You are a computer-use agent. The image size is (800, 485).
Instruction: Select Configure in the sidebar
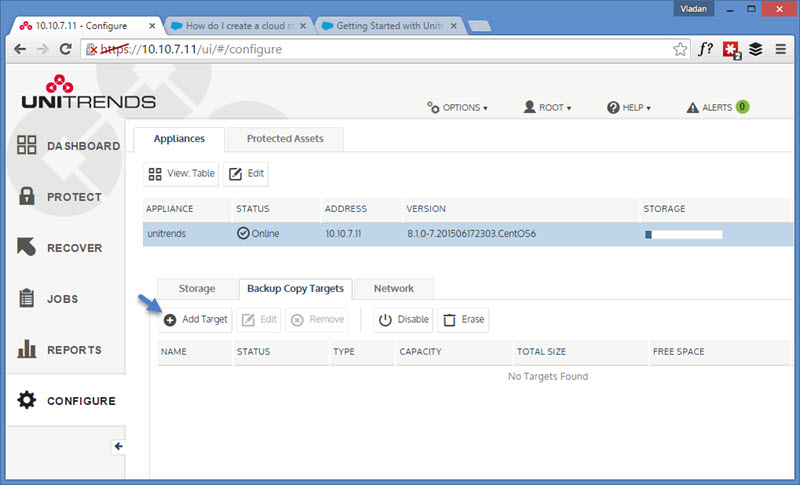coord(66,400)
